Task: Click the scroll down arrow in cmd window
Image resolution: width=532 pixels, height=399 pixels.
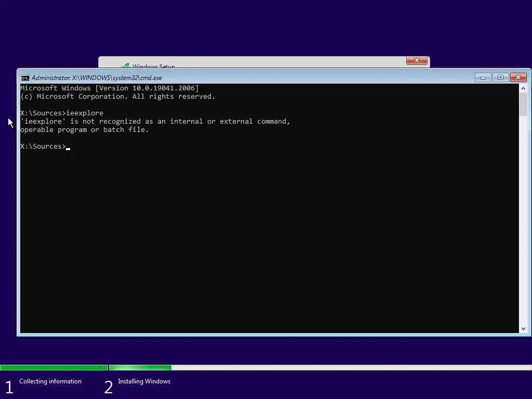Action: click(x=523, y=328)
